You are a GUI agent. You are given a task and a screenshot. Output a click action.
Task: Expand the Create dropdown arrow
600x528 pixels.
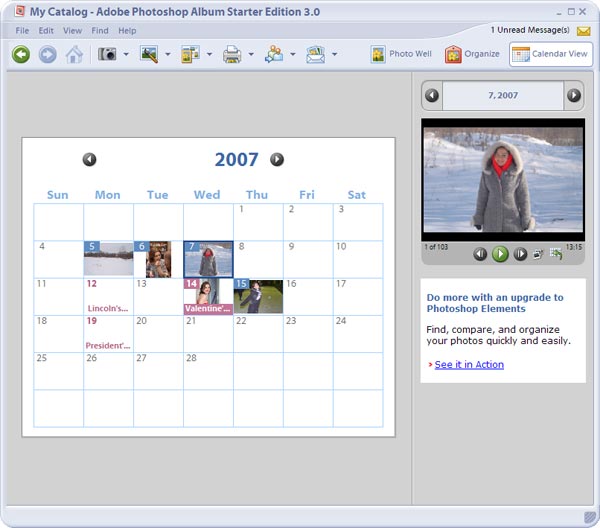pyautogui.click(x=209, y=54)
